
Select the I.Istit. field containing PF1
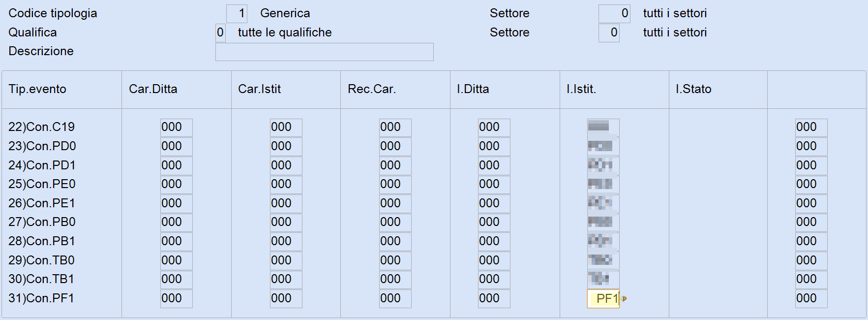click(x=603, y=298)
